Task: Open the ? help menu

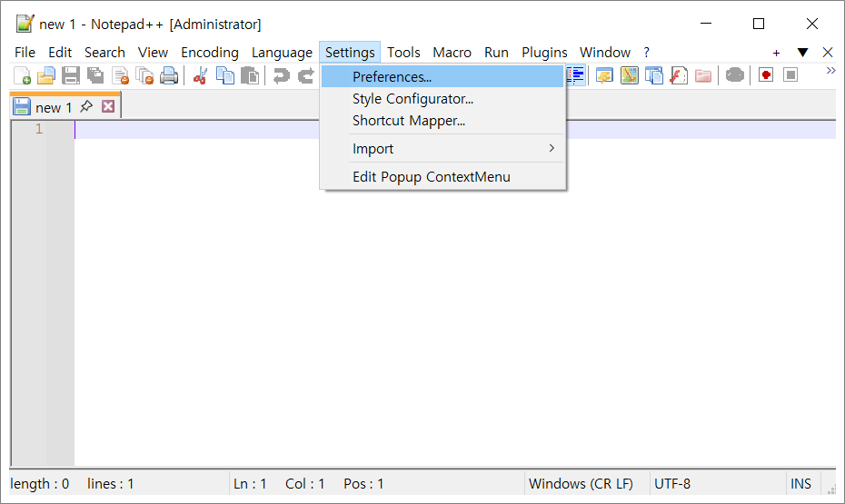Action: tap(646, 53)
